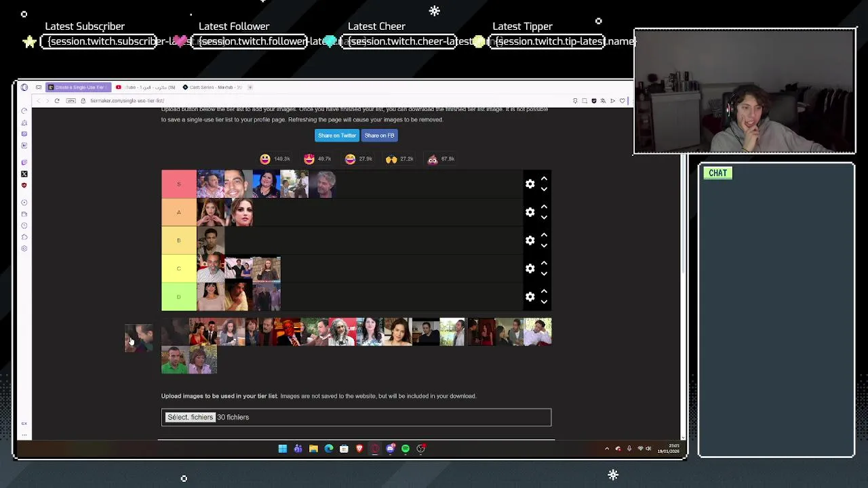Toggle the VPN badge in the address bar

[x=71, y=100]
